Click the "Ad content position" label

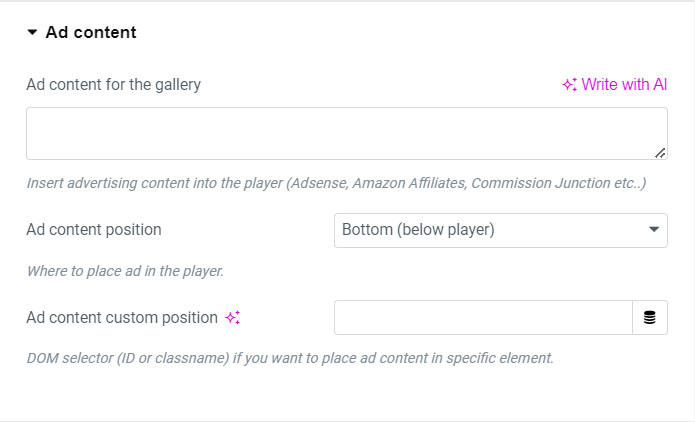[x=94, y=230]
